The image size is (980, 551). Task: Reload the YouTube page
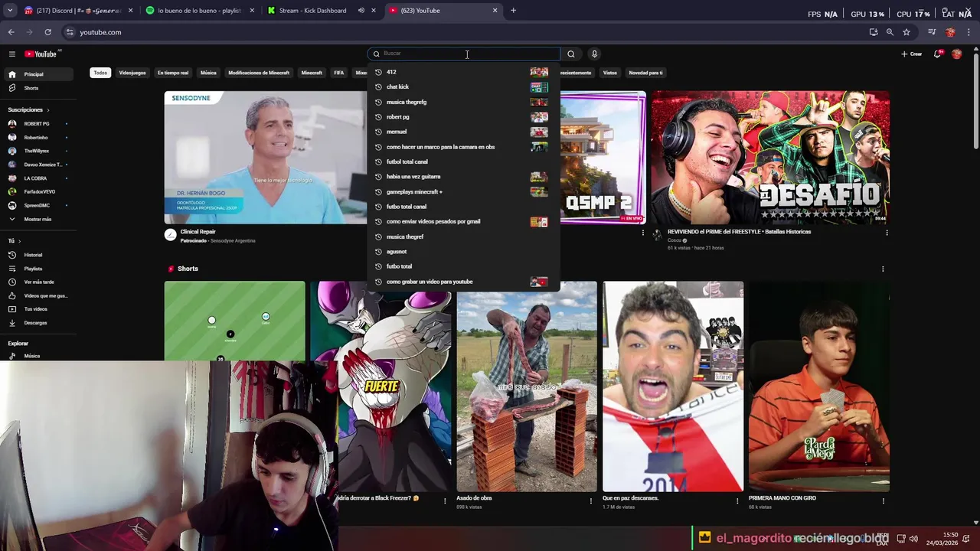click(47, 32)
